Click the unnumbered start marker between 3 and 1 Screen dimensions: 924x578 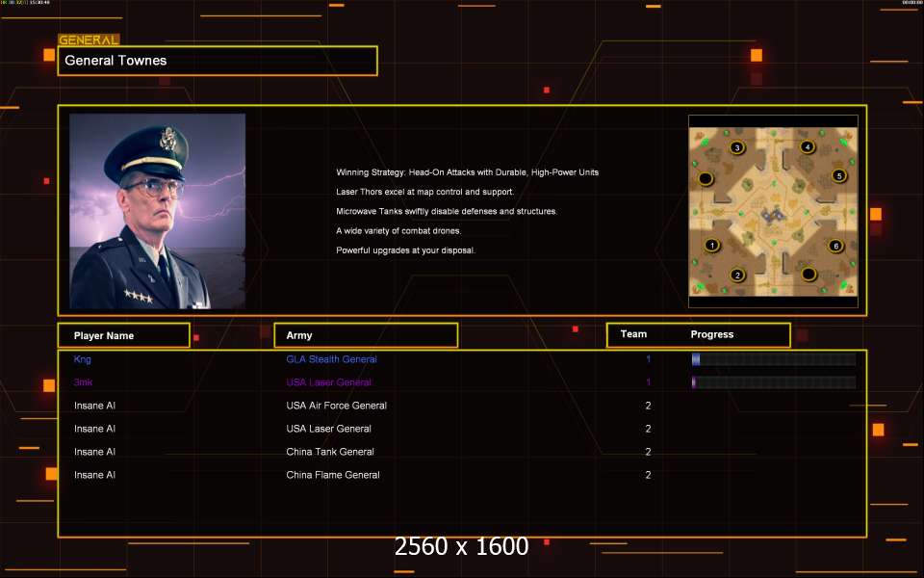pos(706,178)
